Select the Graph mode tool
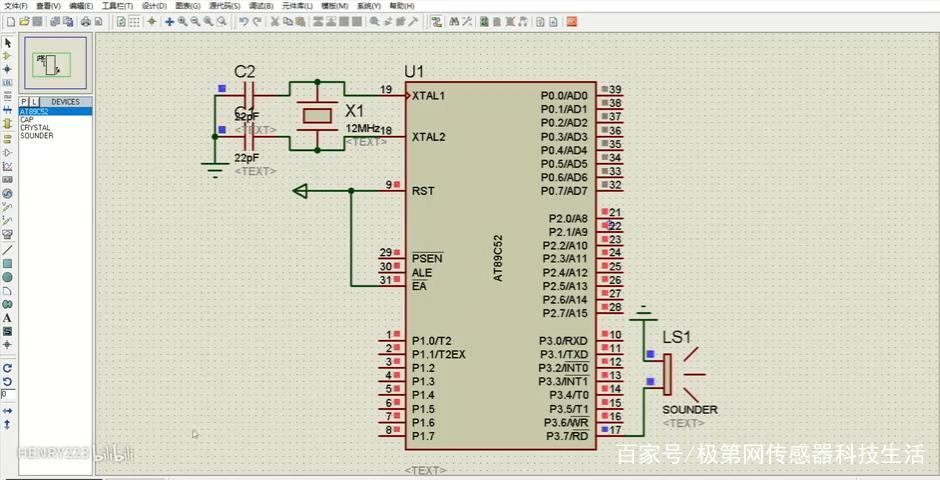This screenshot has width=940, height=480. pos(8,166)
